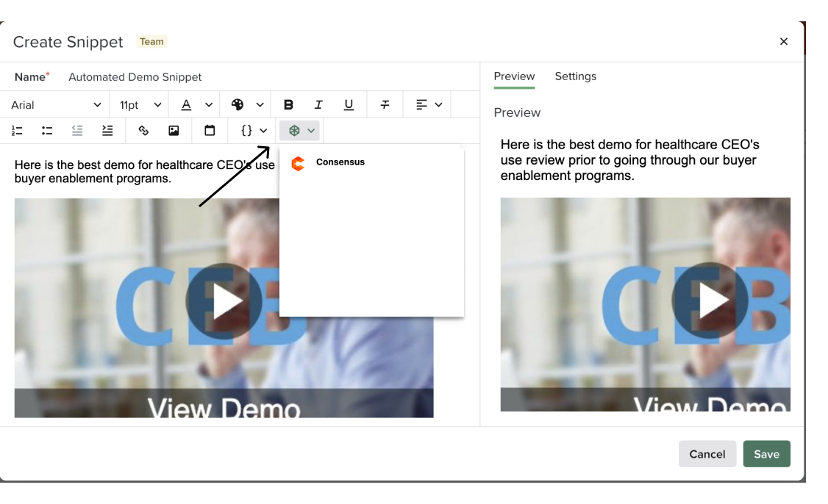Save the snippet
The width and height of the screenshot is (828, 504).
click(766, 454)
